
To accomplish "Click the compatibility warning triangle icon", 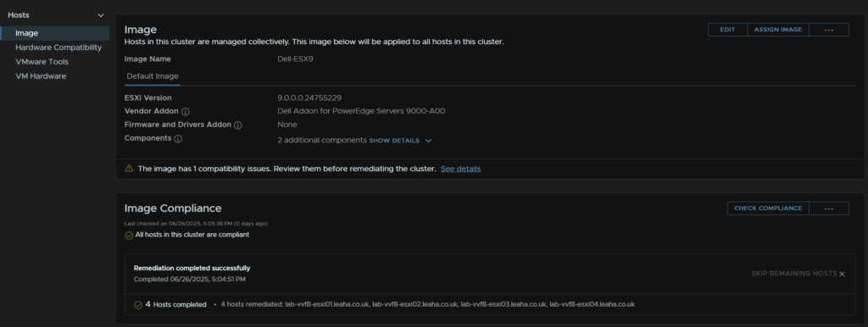I will pyautogui.click(x=129, y=169).
